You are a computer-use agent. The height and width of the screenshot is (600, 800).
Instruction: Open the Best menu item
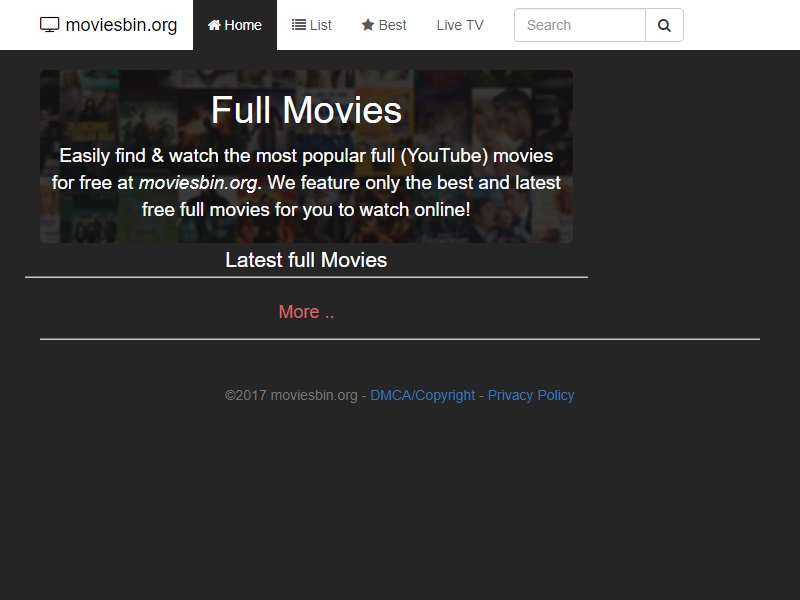[x=384, y=25]
